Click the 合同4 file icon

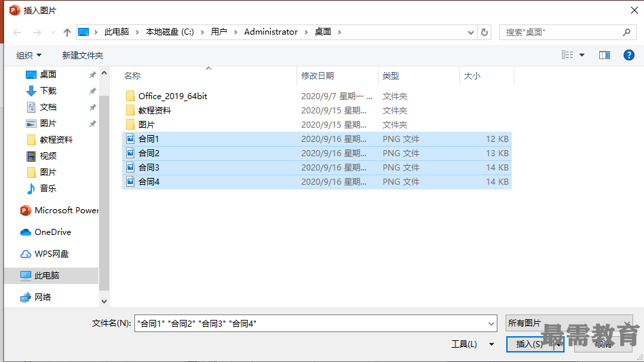point(130,181)
